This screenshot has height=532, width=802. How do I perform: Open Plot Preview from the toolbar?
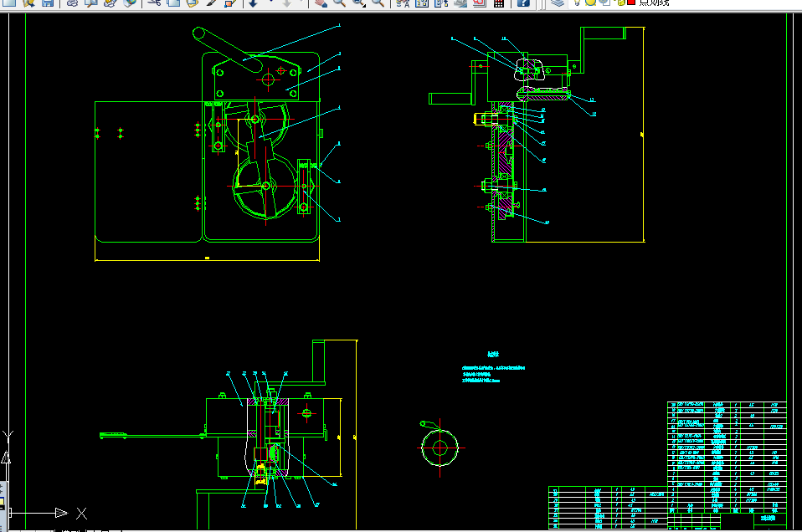tap(91, 3)
